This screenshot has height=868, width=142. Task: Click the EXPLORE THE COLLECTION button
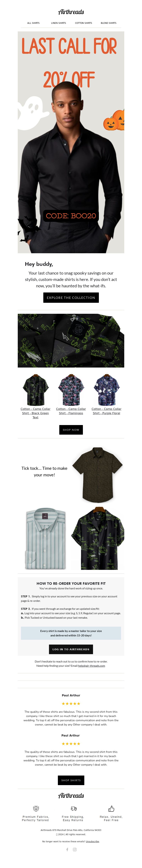pyautogui.click(x=71, y=298)
